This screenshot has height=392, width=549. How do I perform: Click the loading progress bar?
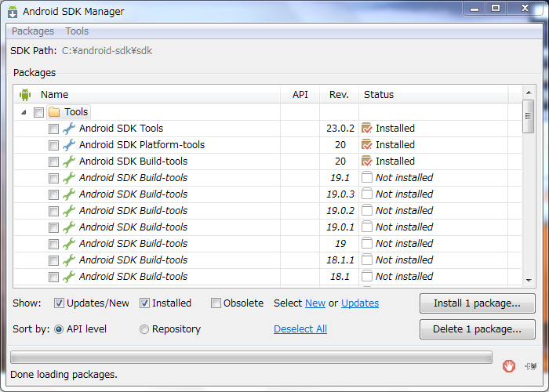251,358
